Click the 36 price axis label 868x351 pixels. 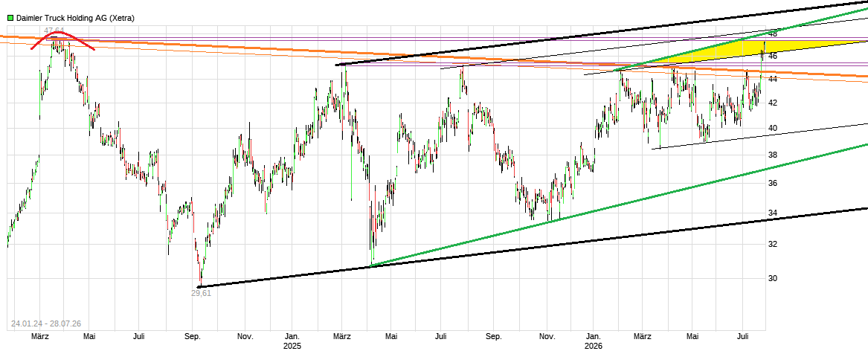[772, 183]
